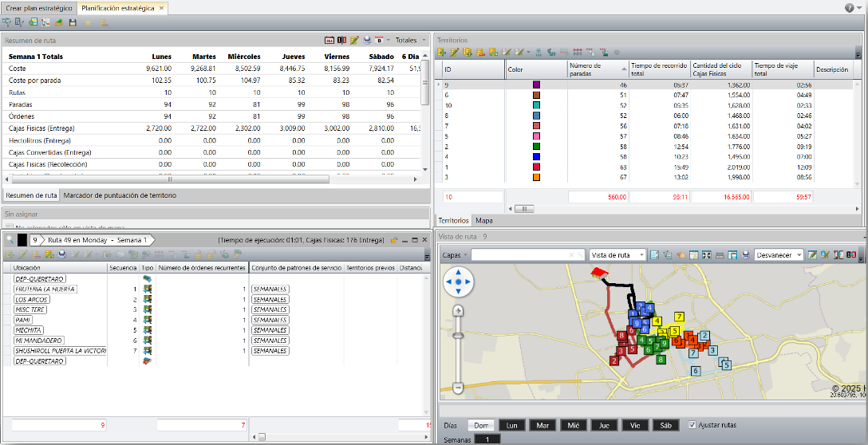
Task: Click the Resumen de ruta horizontal scrollbar
Action: (x=171, y=179)
